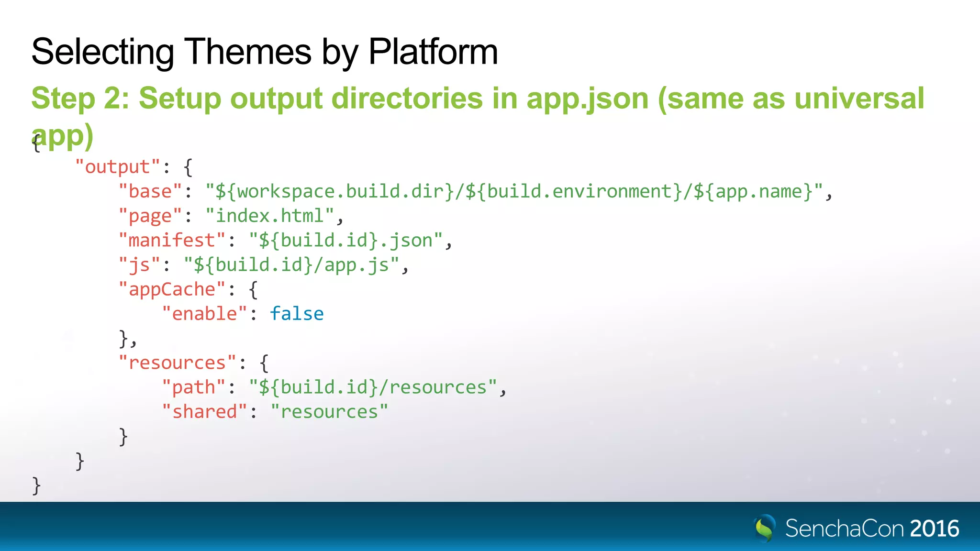Click the "${build.id}/resources" value
Viewport: 980px width, 551px height.
pos(373,387)
